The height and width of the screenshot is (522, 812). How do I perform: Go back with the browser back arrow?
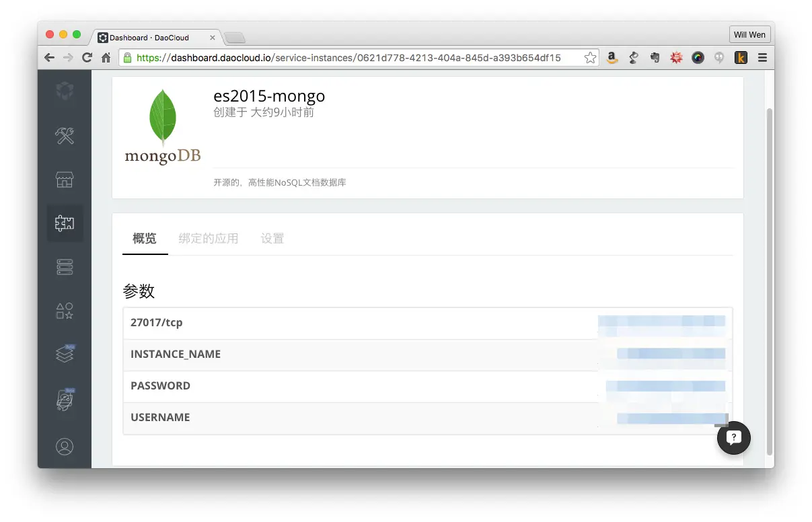49,58
